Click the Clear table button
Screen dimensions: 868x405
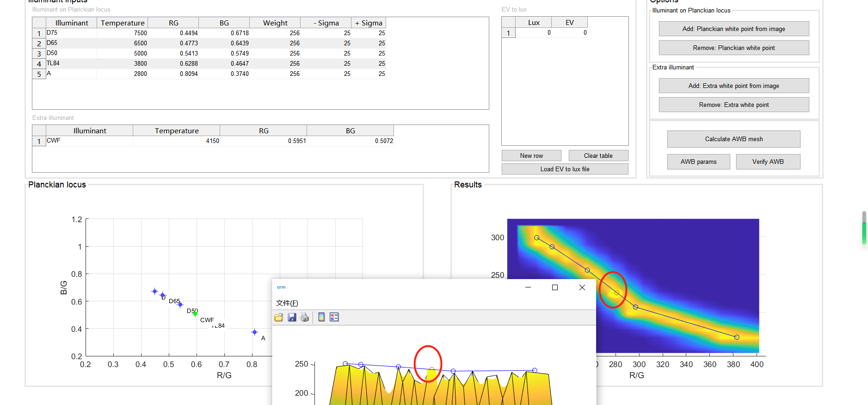[x=598, y=156]
